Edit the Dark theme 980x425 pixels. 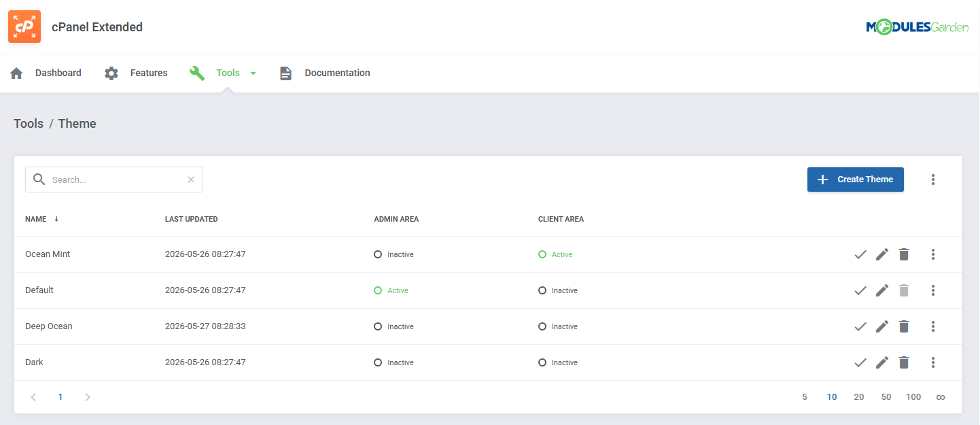tap(882, 362)
